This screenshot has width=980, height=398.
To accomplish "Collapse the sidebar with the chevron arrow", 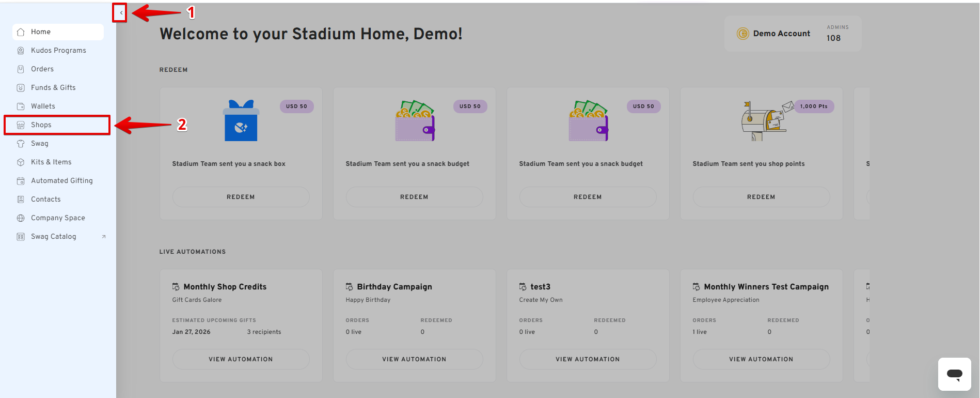I will click(121, 13).
